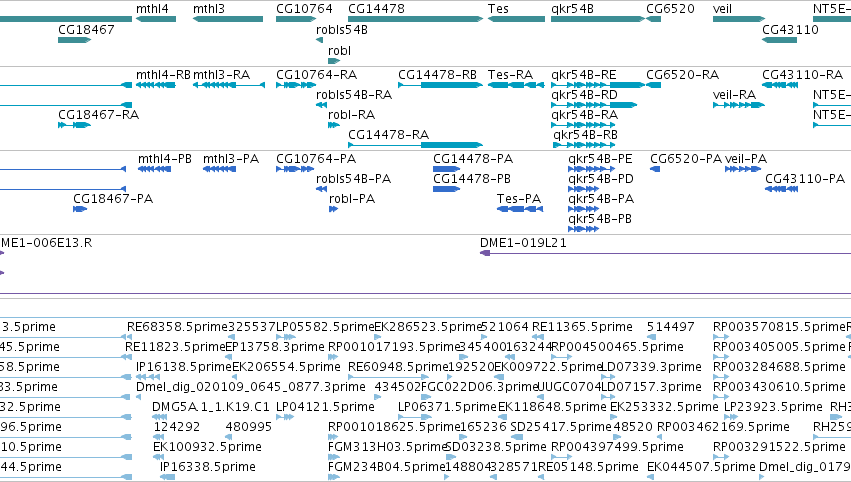851x482 pixels.
Task: Click the CG14478-PA protein label
Action: tap(473, 159)
